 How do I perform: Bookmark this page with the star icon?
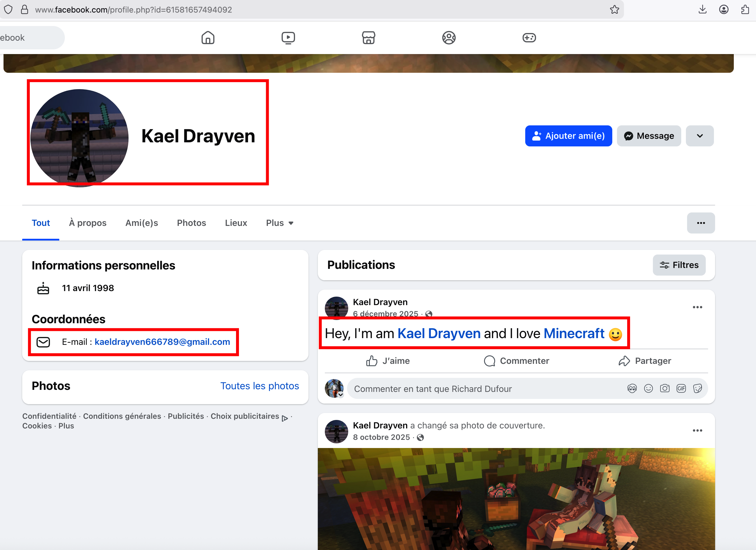615,9
